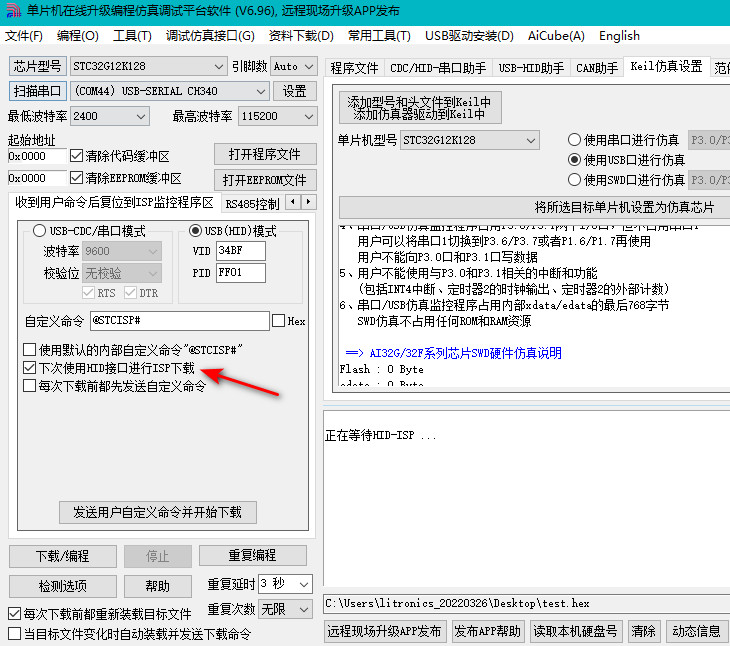Uncheck 下次使用HID接口进行ISP下载

[x=30, y=368]
